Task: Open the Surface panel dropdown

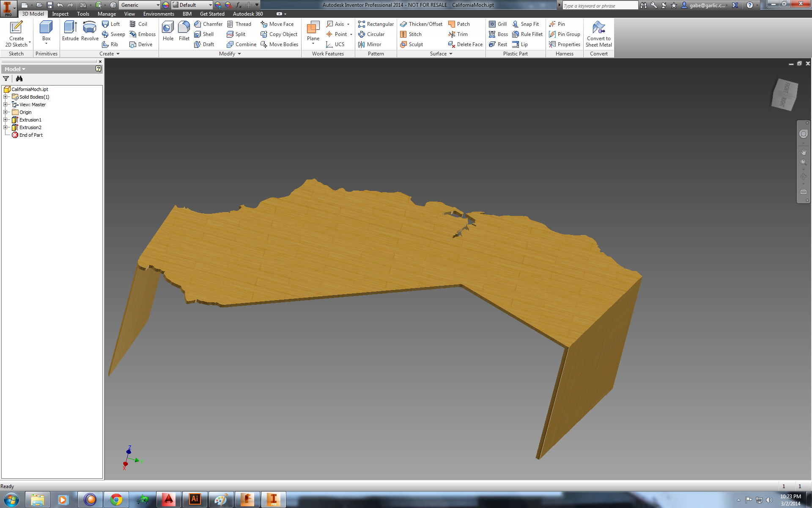Action: tap(441, 54)
